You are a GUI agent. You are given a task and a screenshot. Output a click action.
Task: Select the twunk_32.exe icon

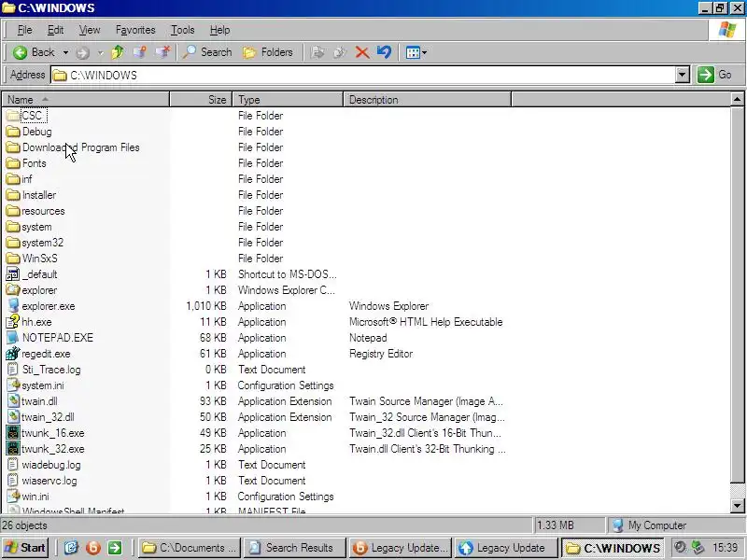[x=13, y=449]
